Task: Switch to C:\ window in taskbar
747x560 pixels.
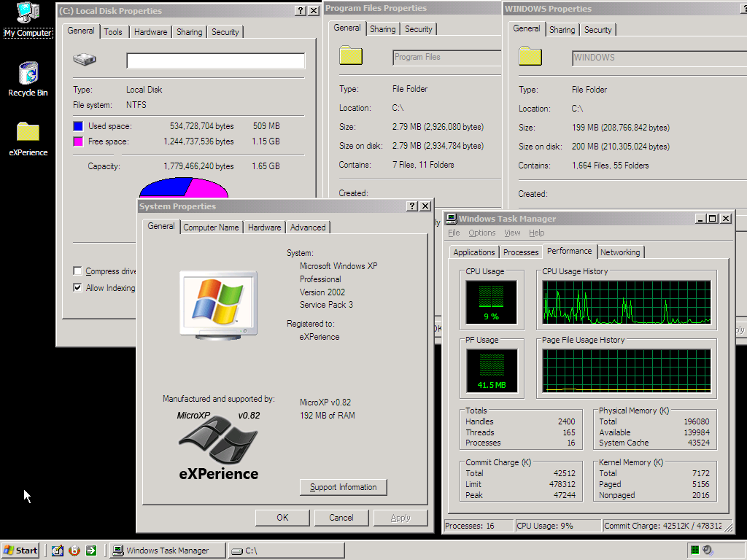Action: click(x=285, y=551)
